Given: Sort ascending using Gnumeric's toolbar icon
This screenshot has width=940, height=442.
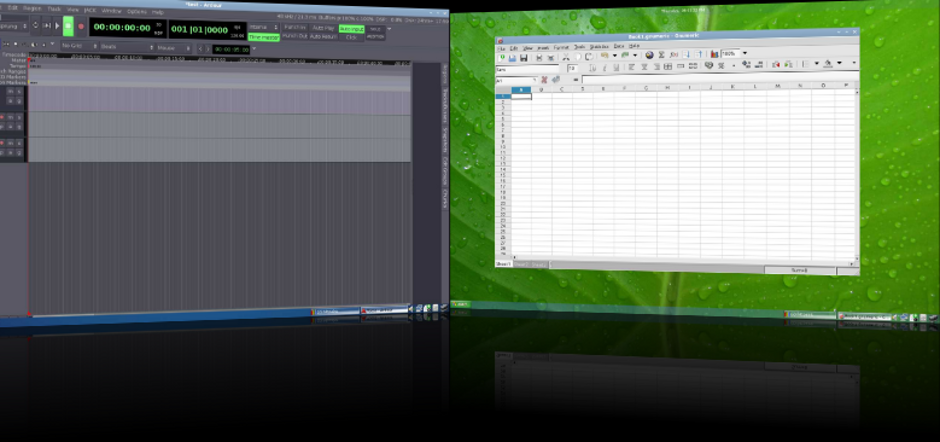Looking at the screenshot, I should coord(686,54).
